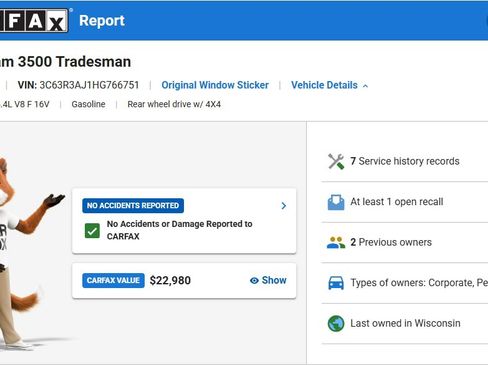
Task: Click the green checkmark no-accidents box
Action: [92, 231]
